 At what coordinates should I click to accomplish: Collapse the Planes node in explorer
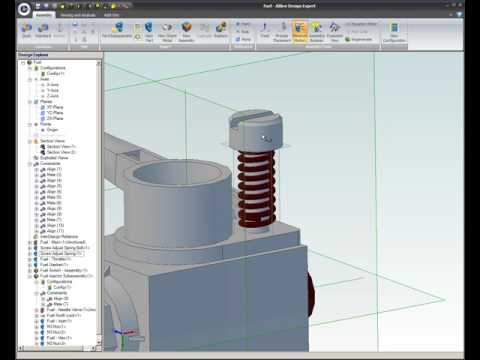[30, 102]
